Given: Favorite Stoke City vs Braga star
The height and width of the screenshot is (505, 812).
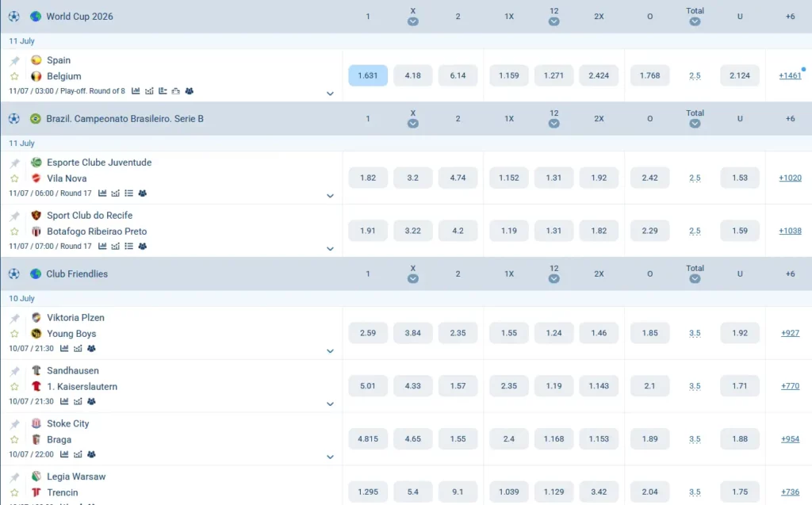Looking at the screenshot, I should (14, 440).
